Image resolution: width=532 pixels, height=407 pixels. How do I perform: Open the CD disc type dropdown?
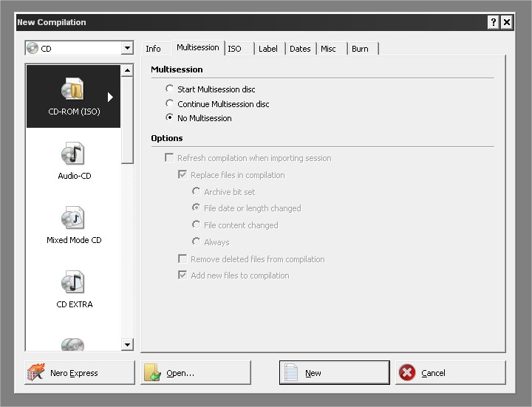(127, 49)
